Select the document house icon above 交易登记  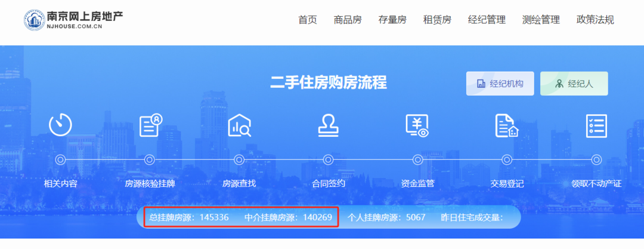pyautogui.click(x=507, y=125)
